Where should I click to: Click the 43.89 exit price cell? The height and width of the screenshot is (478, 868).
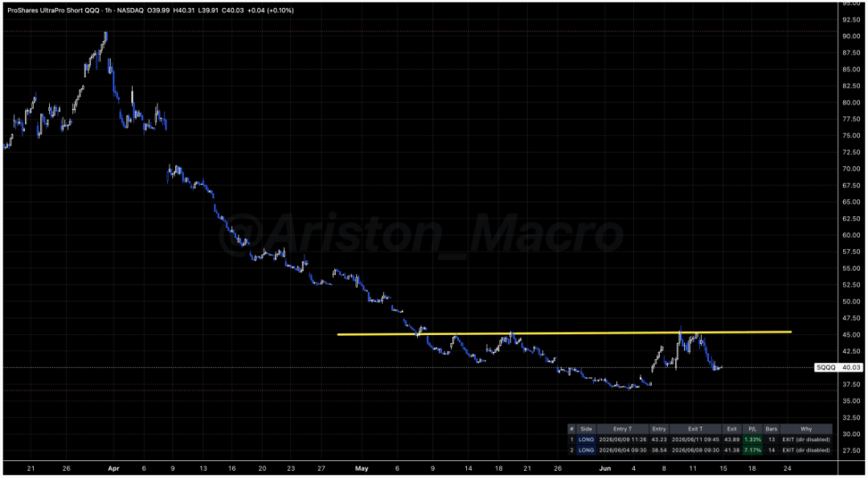pos(732,439)
